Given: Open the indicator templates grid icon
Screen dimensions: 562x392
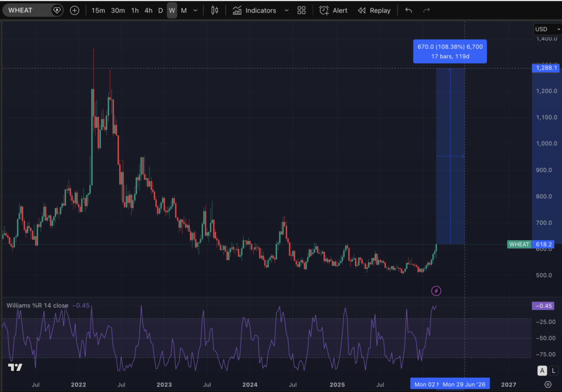Looking at the screenshot, I should click(x=301, y=10).
